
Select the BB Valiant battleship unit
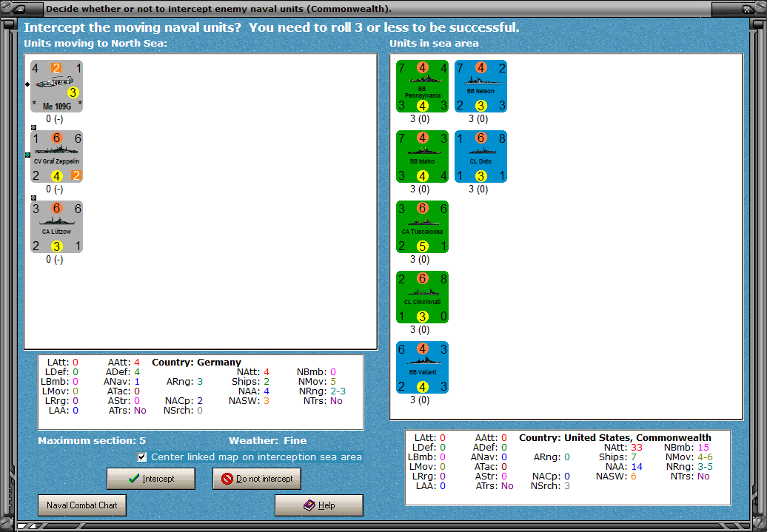(423, 368)
